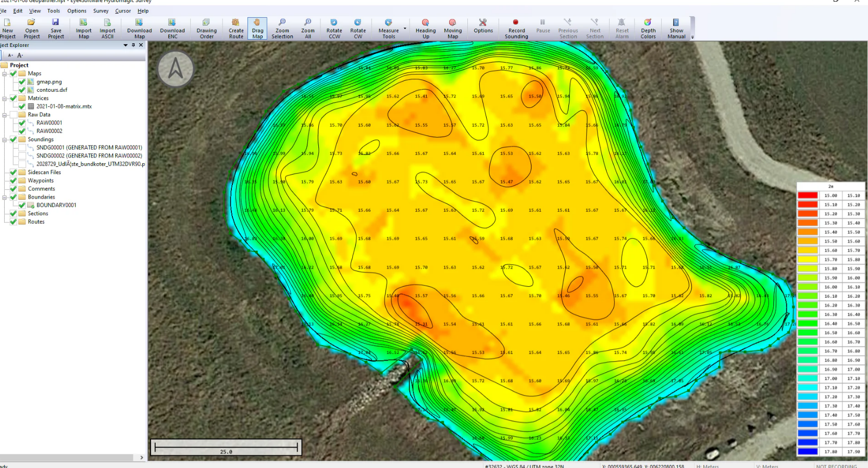Collapse the Raw Data tree node
Image resolution: width=868 pixels, height=468 pixels.
[x=5, y=115]
